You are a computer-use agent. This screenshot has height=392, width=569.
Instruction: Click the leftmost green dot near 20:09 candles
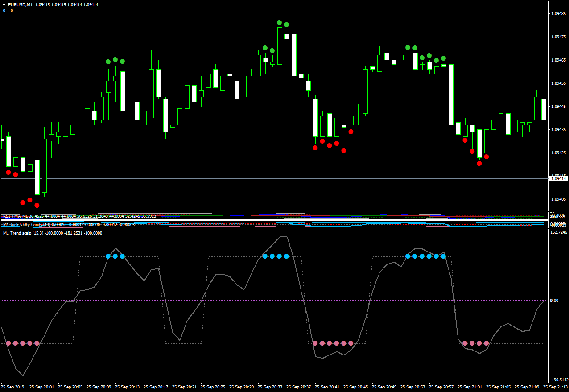108,62
